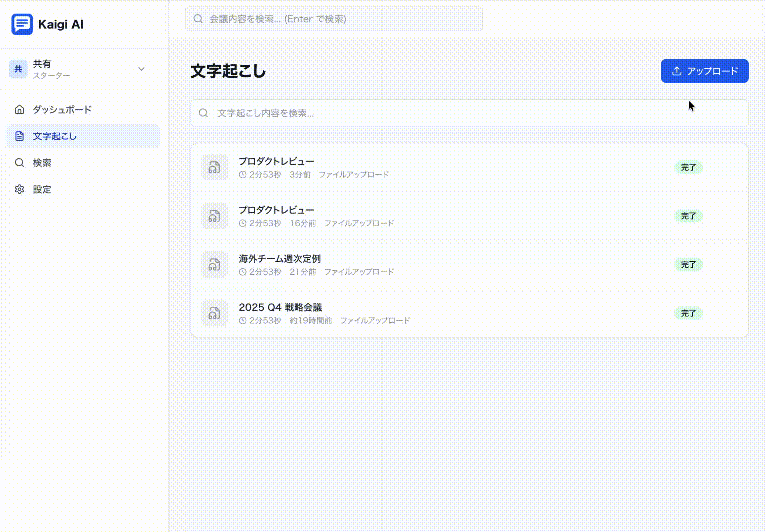This screenshot has height=532, width=765.
Task: Click the アップロード button
Action: (x=705, y=71)
